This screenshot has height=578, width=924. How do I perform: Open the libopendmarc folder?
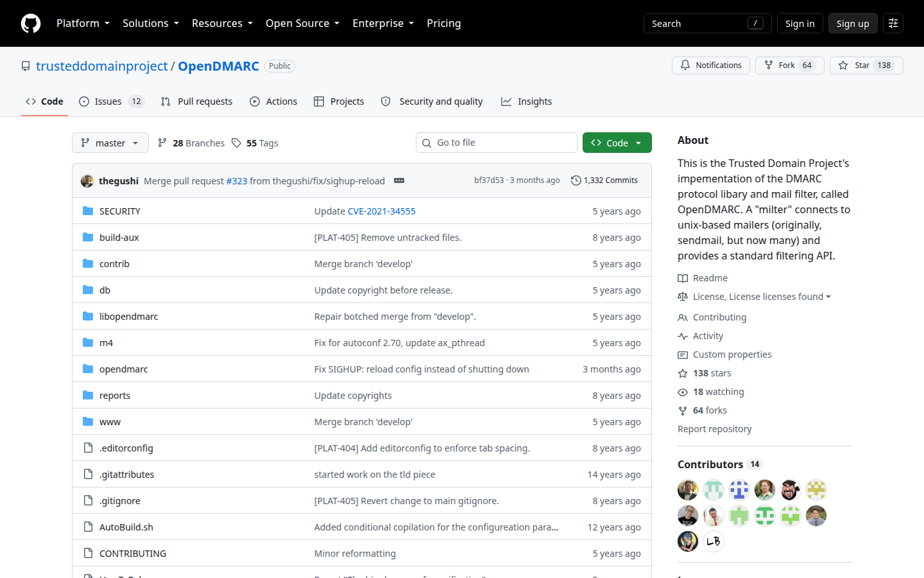(x=129, y=317)
